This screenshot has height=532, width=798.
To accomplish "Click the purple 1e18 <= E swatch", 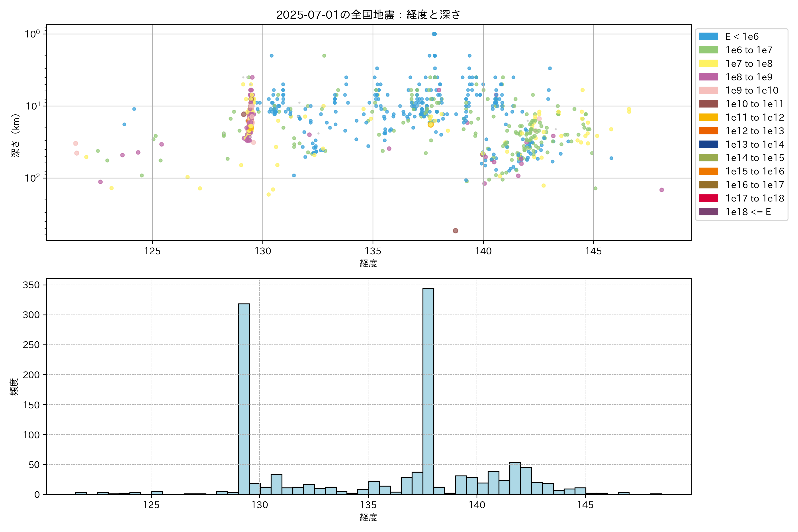I will click(708, 212).
